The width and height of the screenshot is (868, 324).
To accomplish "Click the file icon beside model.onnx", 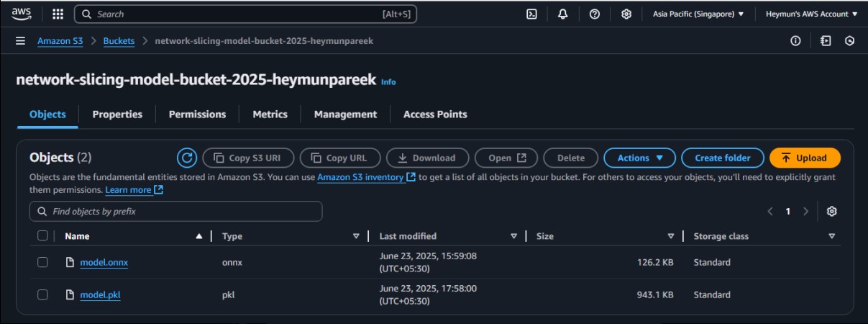I will point(70,262).
